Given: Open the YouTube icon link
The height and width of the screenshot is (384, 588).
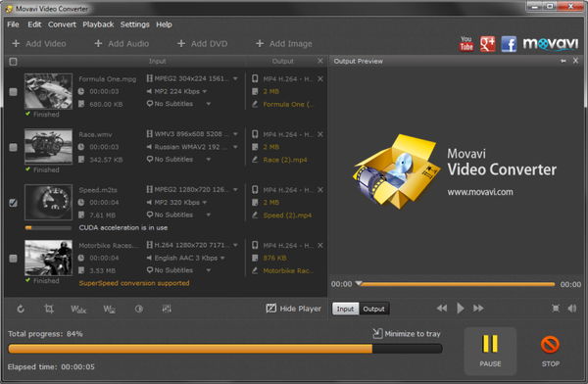Looking at the screenshot, I should click(466, 43).
